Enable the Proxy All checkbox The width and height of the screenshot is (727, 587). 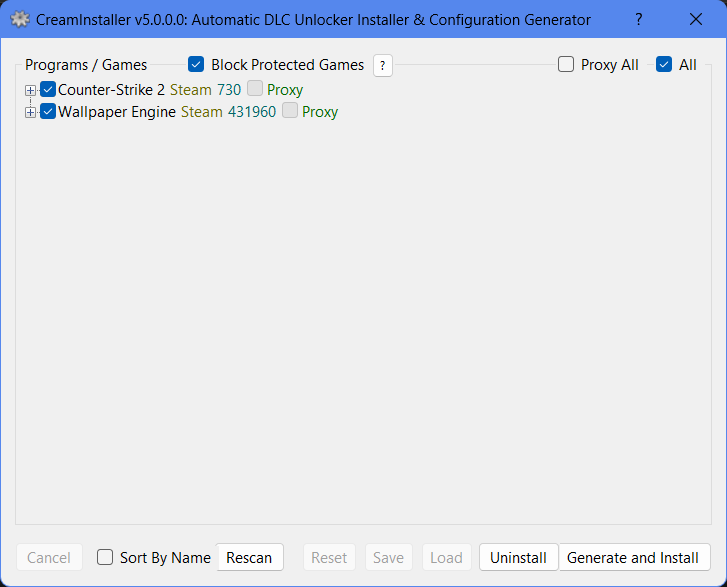point(566,64)
